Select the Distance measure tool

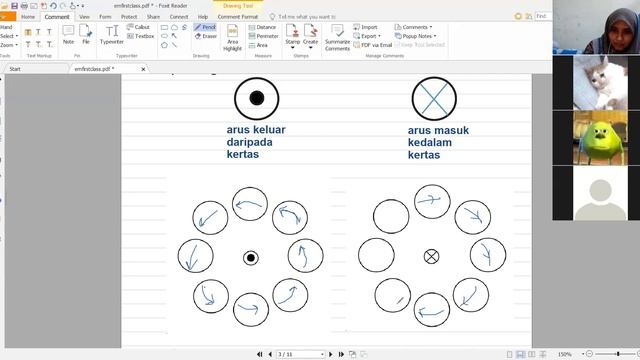[x=262, y=27]
